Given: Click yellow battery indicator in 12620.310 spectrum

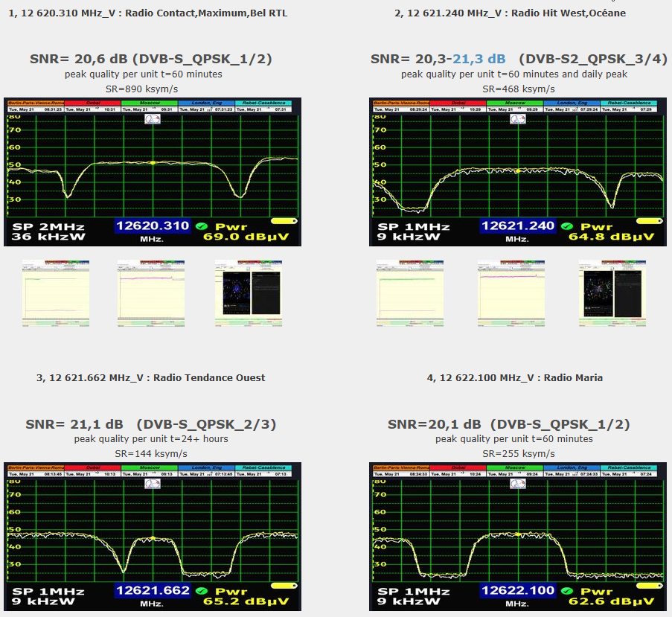Looking at the screenshot, I should pos(284,221).
